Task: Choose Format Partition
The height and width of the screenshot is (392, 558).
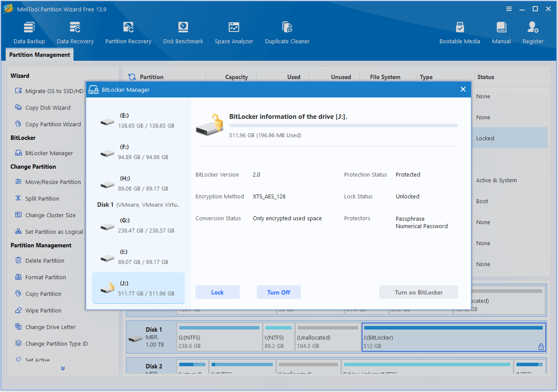Action: coord(40,277)
